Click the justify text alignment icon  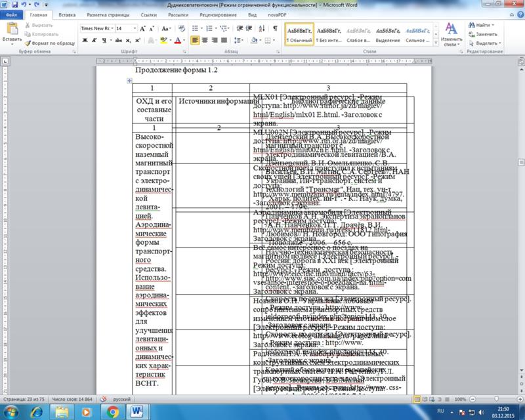coord(223,40)
